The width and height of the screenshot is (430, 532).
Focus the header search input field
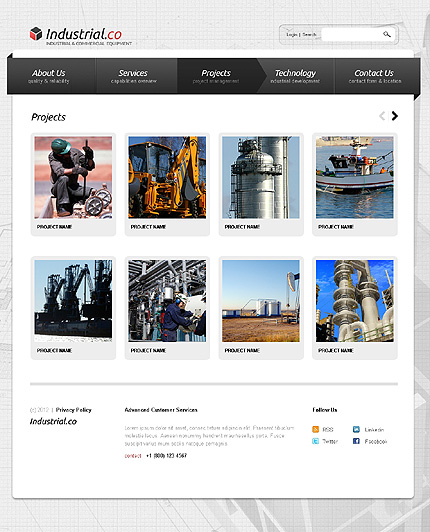(x=352, y=34)
